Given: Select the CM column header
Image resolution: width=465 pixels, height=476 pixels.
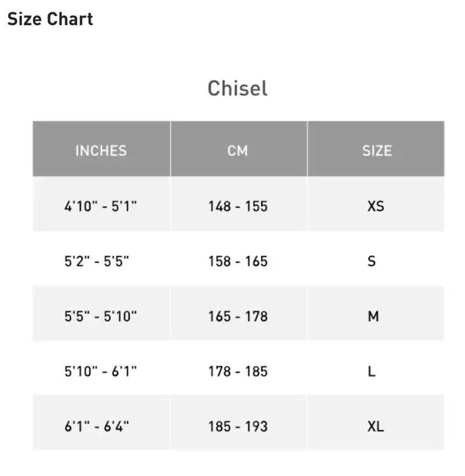Looking at the screenshot, I should 238,151.
